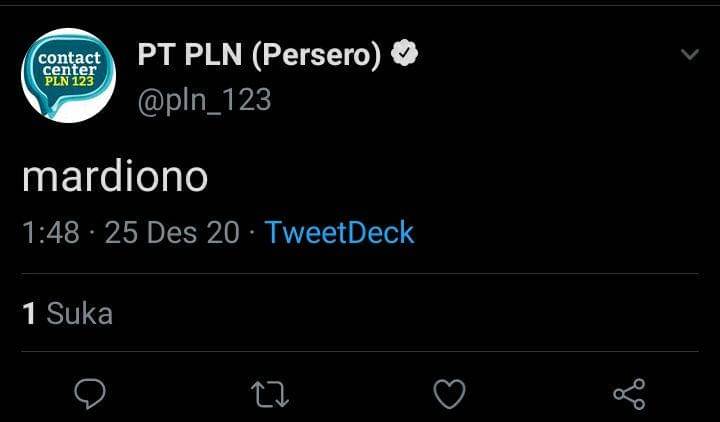Viewport: 720px width, 422px height.
Task: Click the "contact center" text in the avatar
Action: (68, 64)
